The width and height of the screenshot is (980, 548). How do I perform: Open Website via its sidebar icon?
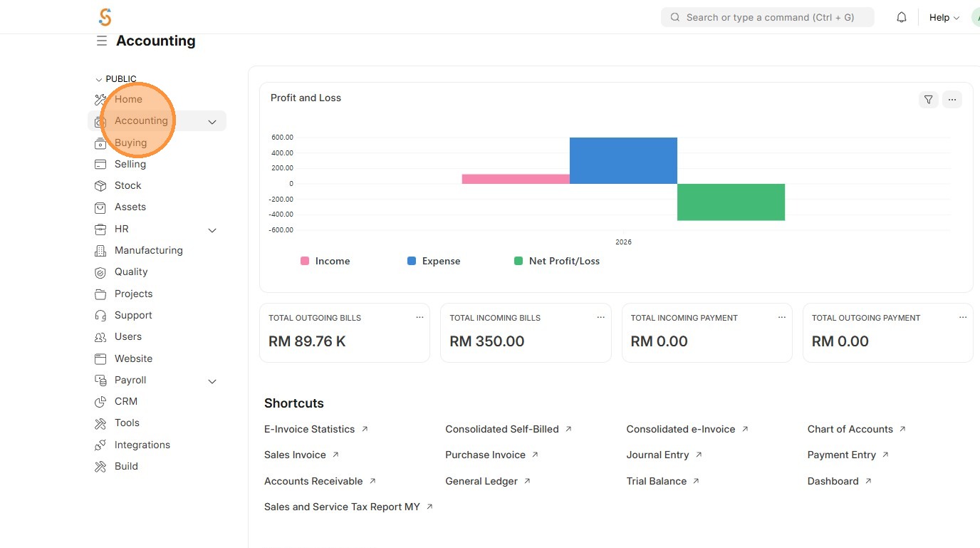pyautogui.click(x=100, y=359)
